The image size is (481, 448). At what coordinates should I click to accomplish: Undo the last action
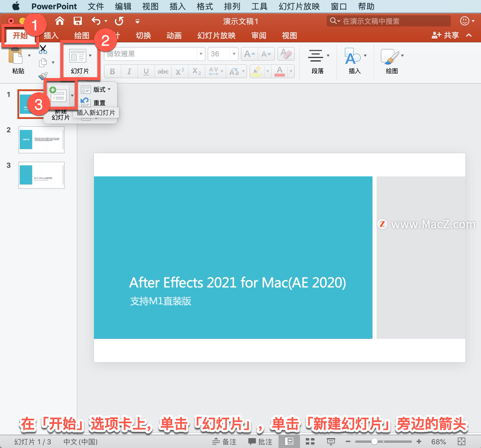pos(96,21)
